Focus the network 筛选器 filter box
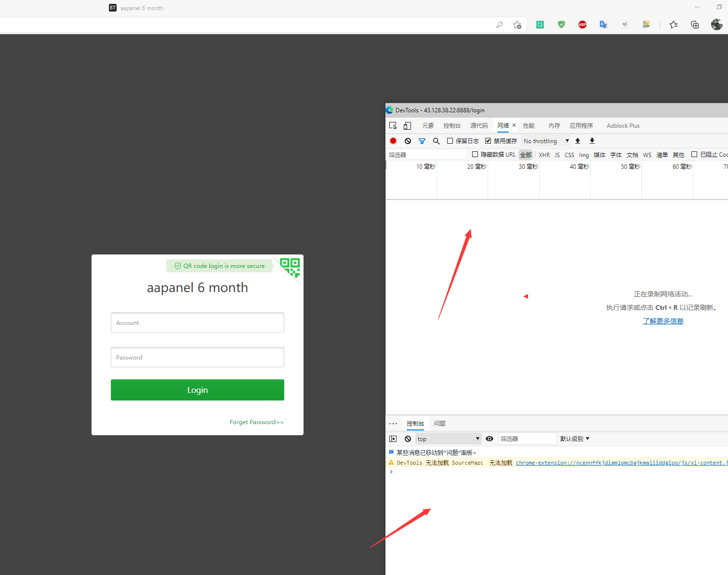 (426, 155)
